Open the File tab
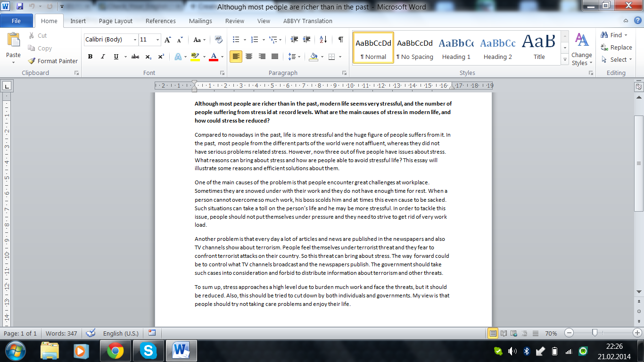 click(17, 21)
